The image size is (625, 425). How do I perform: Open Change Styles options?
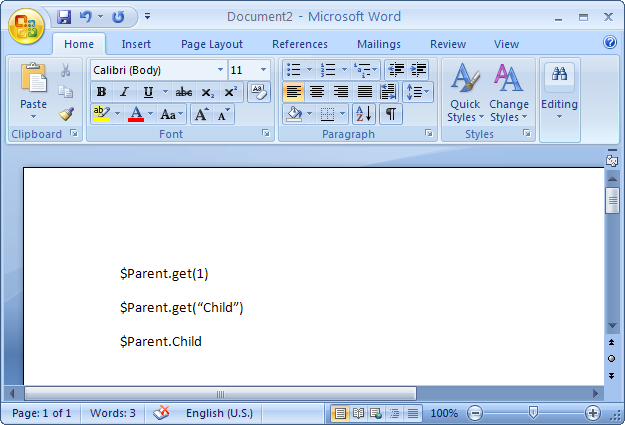[509, 92]
